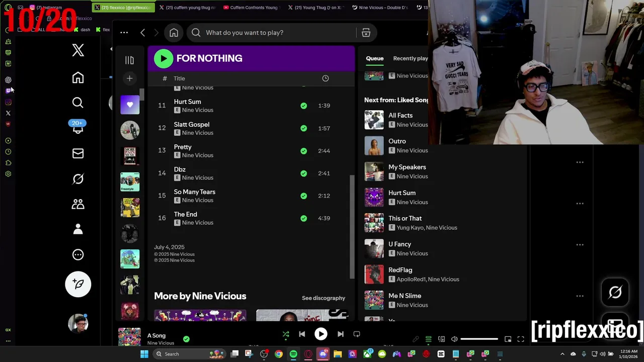Toggle saved checkmark for Slatt Gospel
This screenshot has width=644, height=362.
(303, 128)
